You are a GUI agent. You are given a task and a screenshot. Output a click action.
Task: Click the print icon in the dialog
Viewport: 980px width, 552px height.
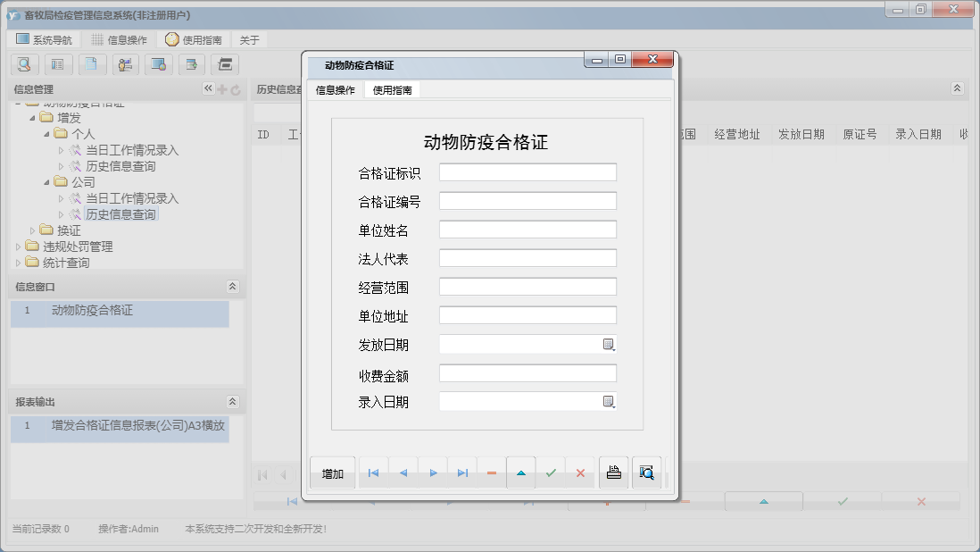612,473
